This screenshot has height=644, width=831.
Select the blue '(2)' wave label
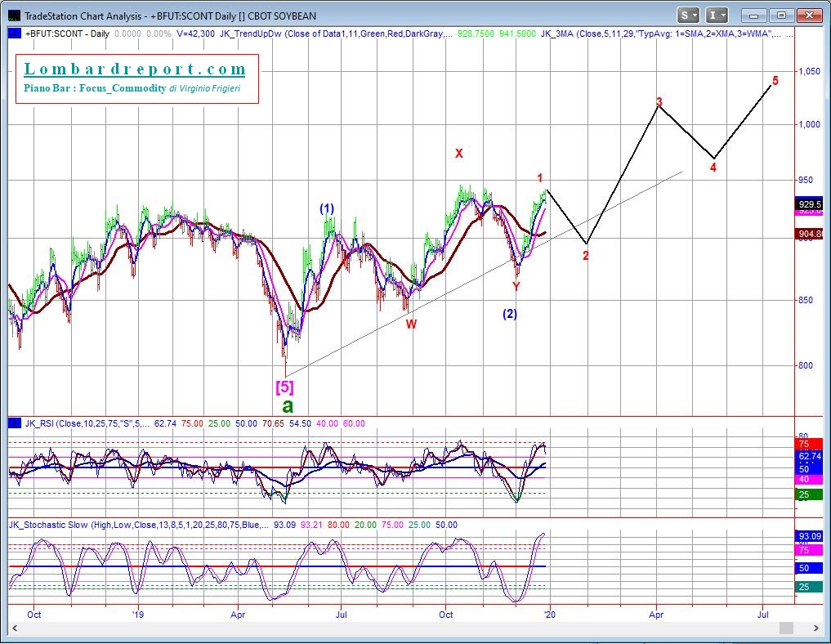pos(510,314)
